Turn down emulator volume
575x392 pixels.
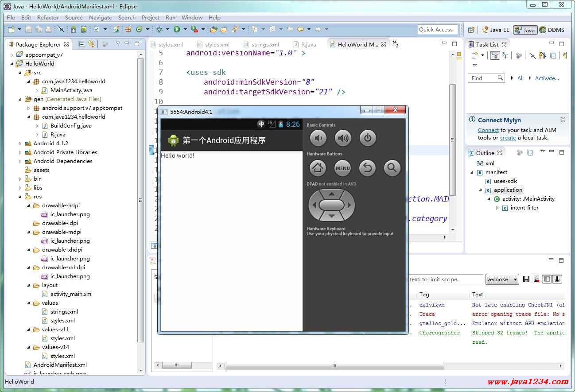(318, 138)
